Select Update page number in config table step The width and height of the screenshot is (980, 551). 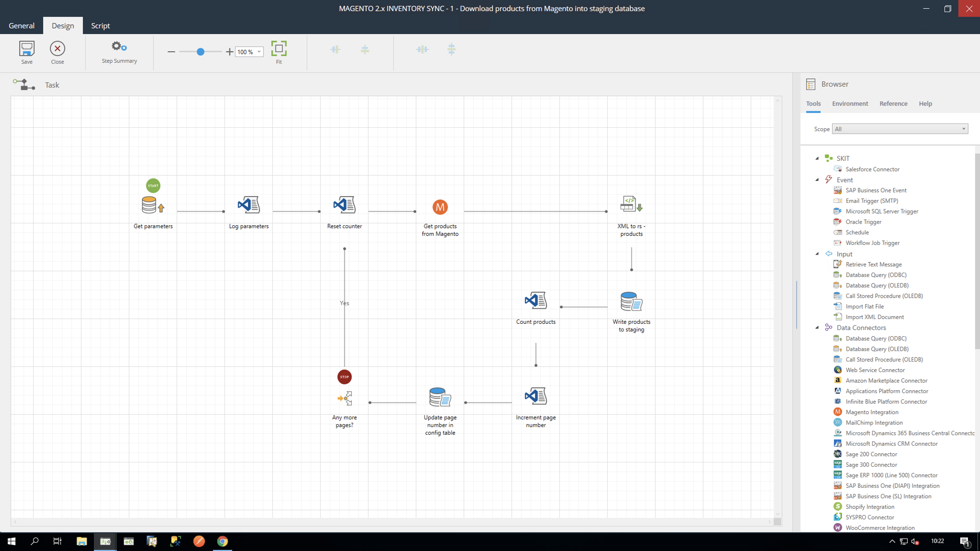(x=440, y=397)
